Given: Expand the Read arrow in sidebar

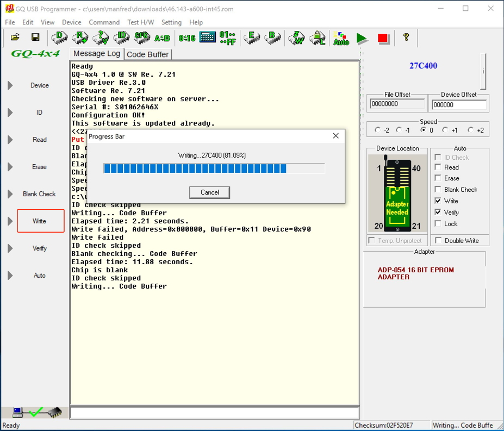Looking at the screenshot, I should tap(10, 140).
